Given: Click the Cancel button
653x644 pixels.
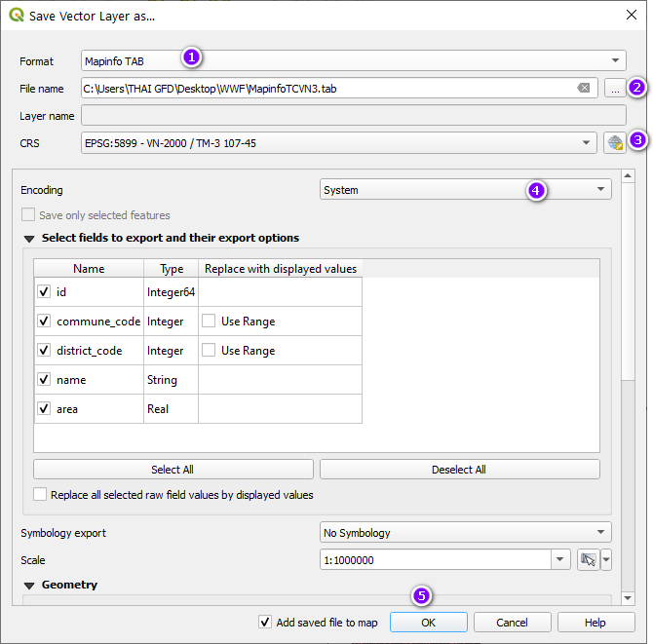Looking at the screenshot, I should [513, 622].
